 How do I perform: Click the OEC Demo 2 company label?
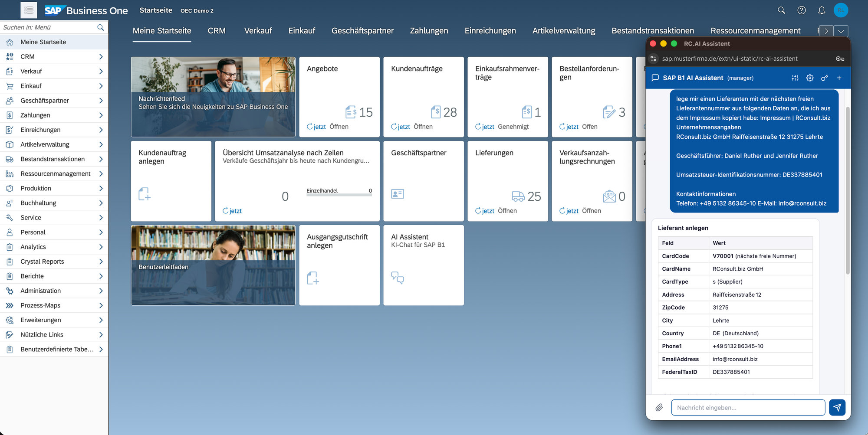tap(197, 11)
